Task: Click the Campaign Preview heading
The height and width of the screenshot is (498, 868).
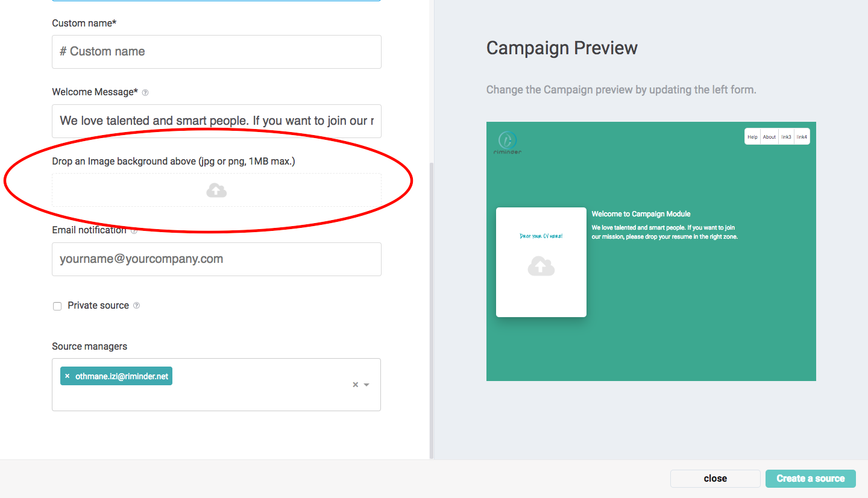Action: pos(562,48)
